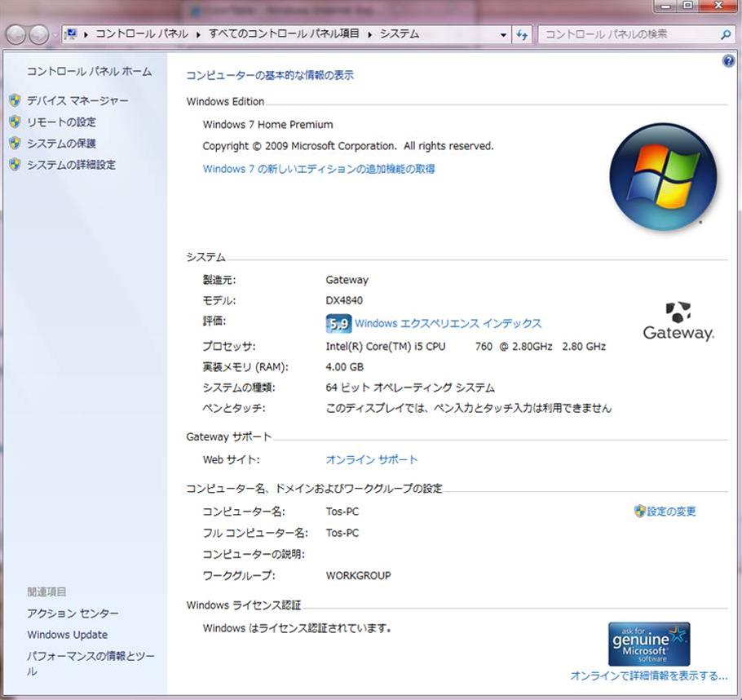Viewport: 742px width, 700px height.
Task: Click the DX4840 model value
Action: (x=344, y=301)
